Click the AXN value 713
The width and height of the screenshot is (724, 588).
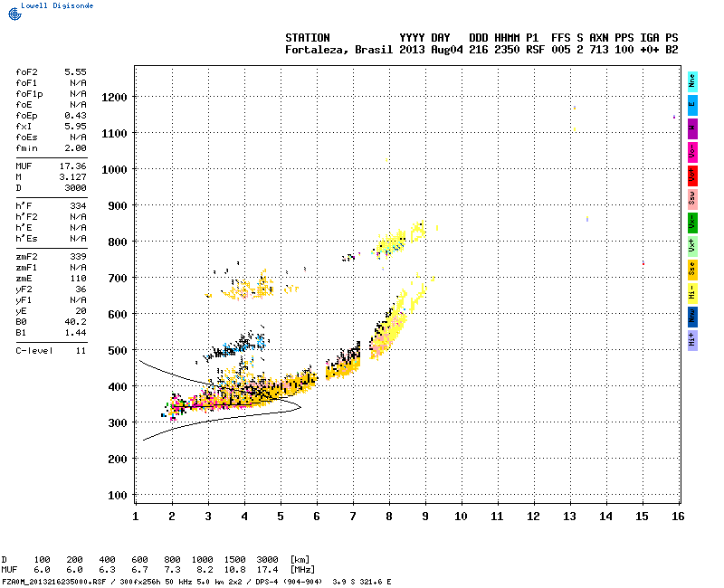[598, 50]
